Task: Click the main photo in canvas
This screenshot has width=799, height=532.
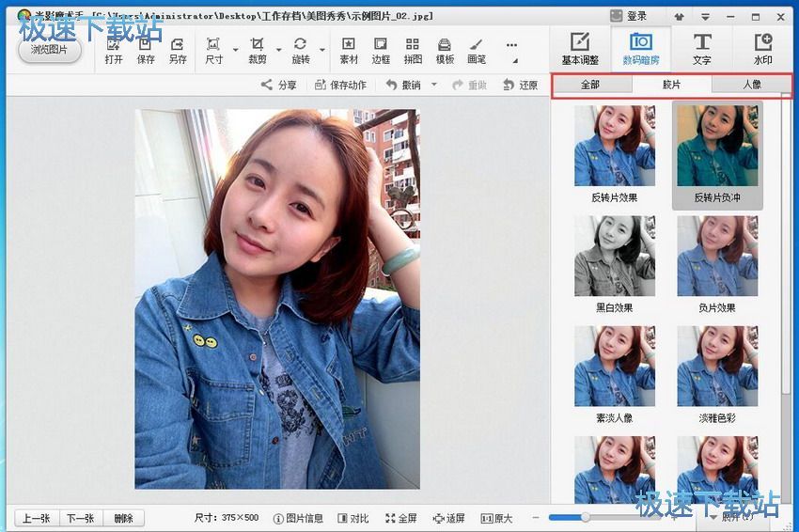Action: 277,299
